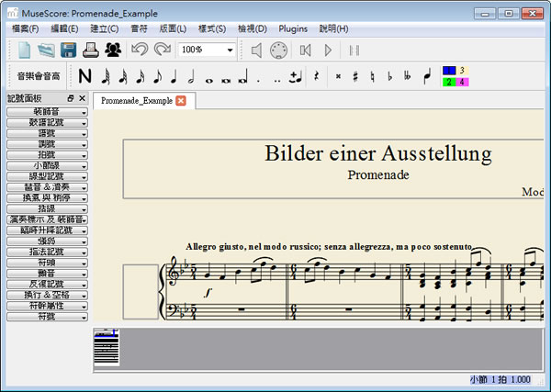Toggle the flip stem direction icon
This screenshot has width=551, height=392.
click(x=427, y=76)
